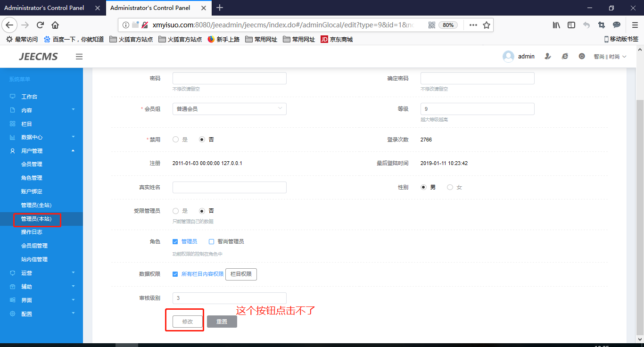Set 禁用 to 否

pos(202,140)
